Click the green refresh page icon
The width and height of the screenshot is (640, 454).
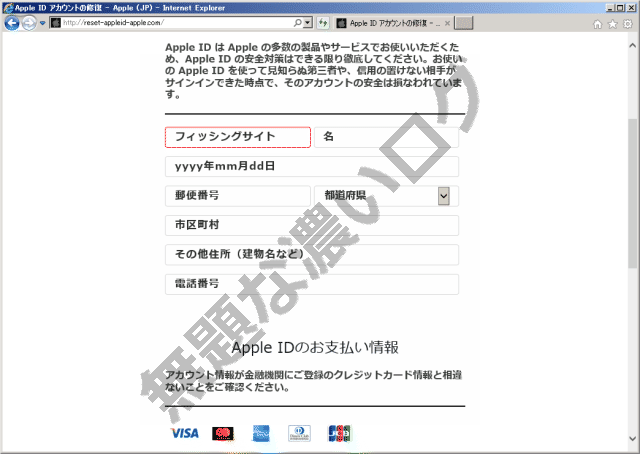(323, 23)
